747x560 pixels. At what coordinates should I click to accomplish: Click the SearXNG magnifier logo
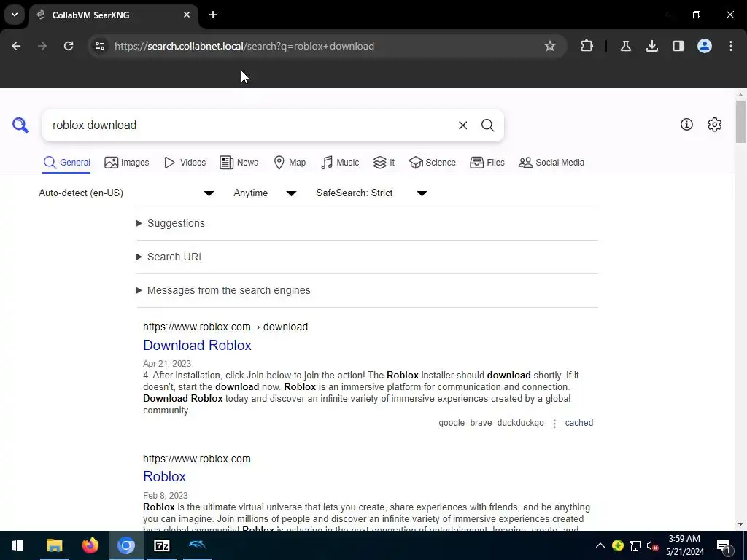pos(20,125)
